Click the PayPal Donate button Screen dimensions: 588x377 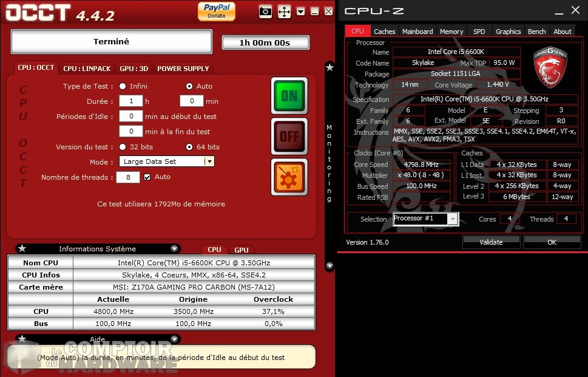tap(217, 11)
